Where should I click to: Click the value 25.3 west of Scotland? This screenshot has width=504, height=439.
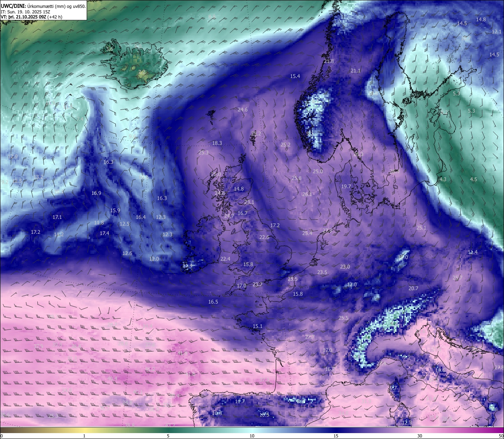(x=204, y=152)
